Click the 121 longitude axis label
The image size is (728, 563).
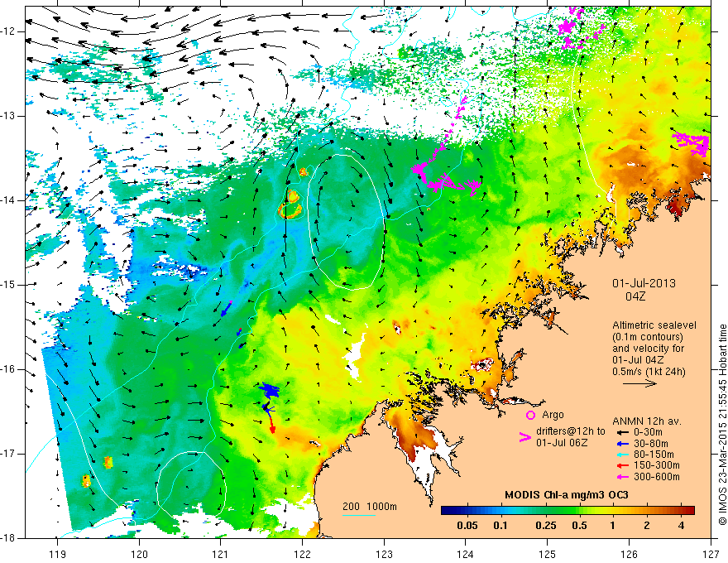pyautogui.click(x=221, y=554)
